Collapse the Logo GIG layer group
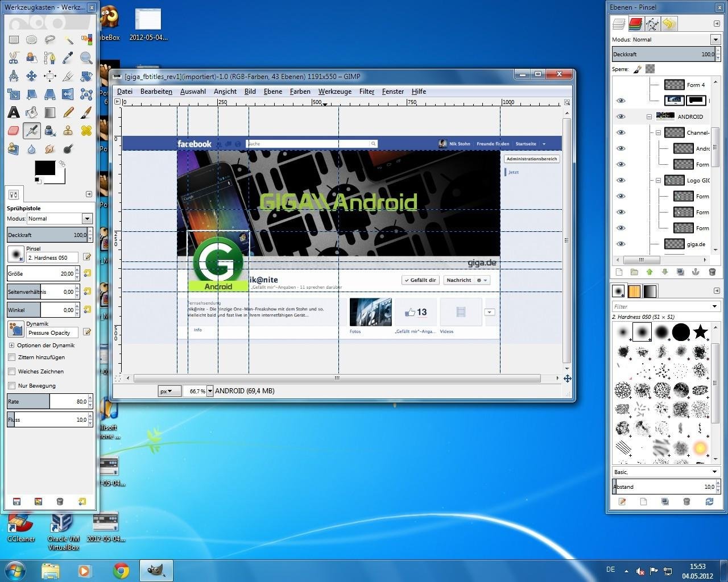Viewport: 728px width, 582px height. tap(658, 180)
